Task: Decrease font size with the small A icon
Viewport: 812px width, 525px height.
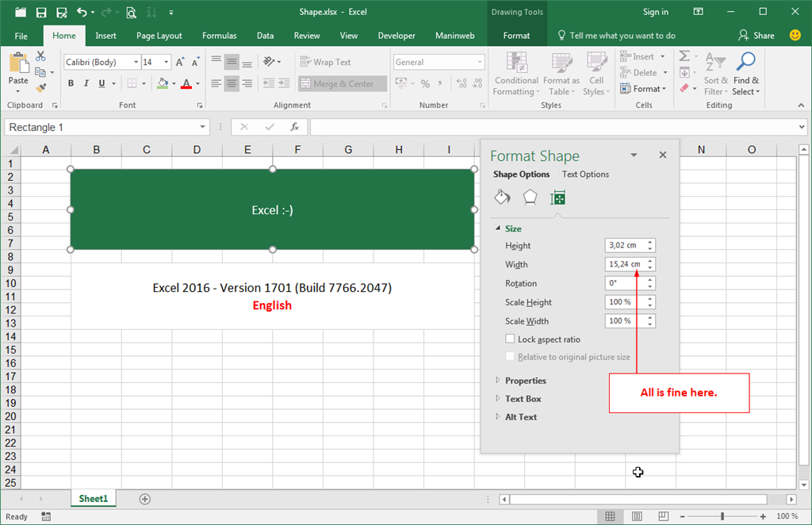Action: pos(195,62)
